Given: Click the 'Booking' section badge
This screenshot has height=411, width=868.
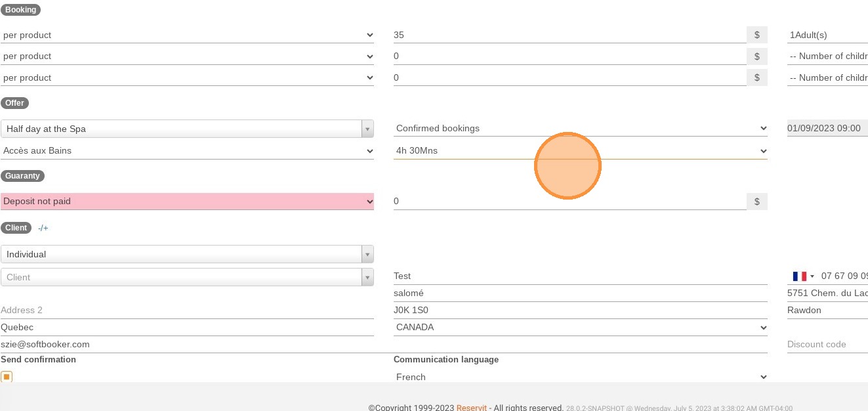Looking at the screenshot, I should (20, 10).
